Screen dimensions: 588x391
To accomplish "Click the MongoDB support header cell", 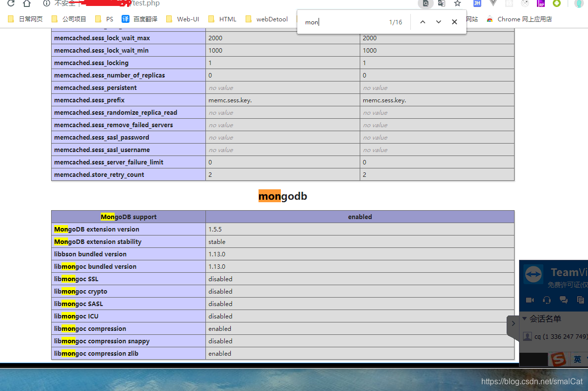I will coord(129,217).
